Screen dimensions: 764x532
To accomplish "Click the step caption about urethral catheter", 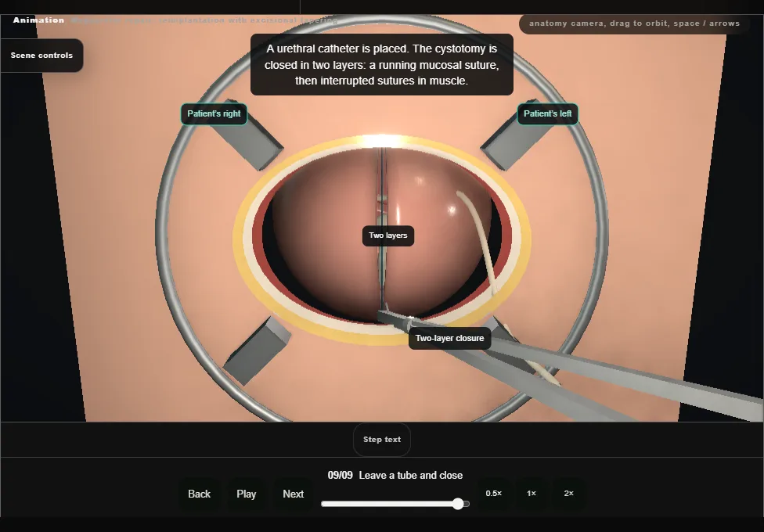I will [x=382, y=65].
